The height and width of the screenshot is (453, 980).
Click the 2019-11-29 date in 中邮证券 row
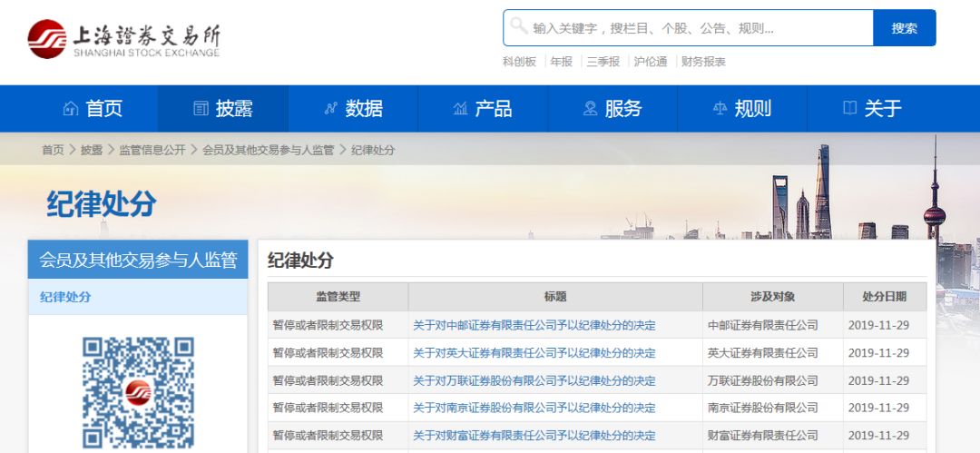(x=878, y=325)
